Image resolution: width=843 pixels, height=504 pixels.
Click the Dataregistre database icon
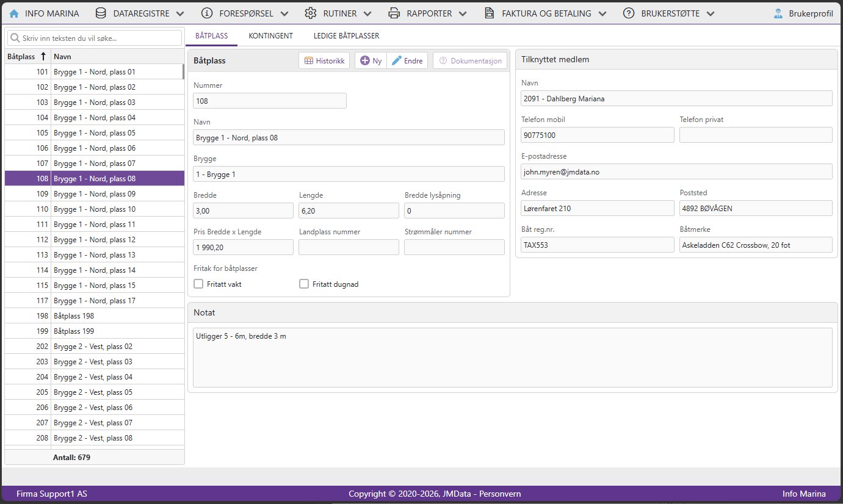(101, 13)
